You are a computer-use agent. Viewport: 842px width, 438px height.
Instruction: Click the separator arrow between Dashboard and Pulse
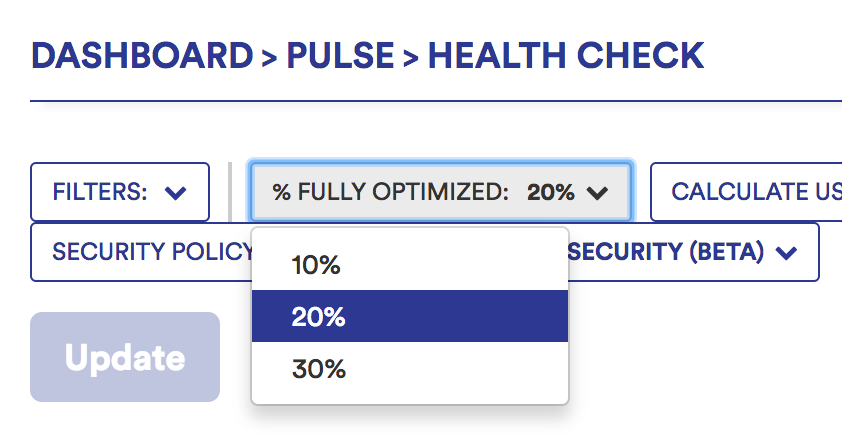click(269, 57)
